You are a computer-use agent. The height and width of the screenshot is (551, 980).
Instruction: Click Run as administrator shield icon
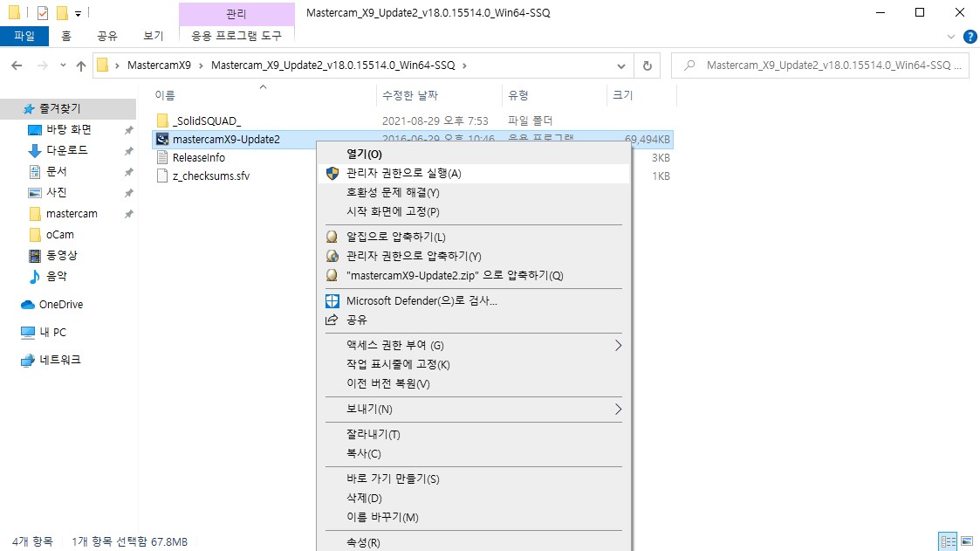332,173
